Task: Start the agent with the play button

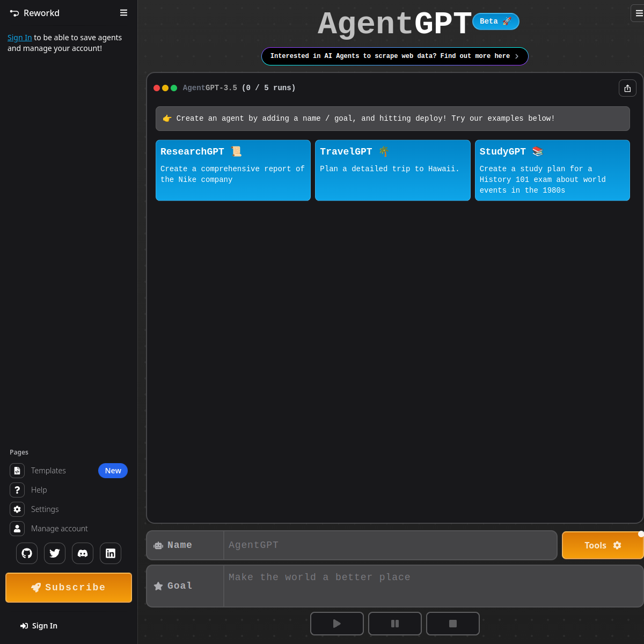Action: [x=336, y=623]
